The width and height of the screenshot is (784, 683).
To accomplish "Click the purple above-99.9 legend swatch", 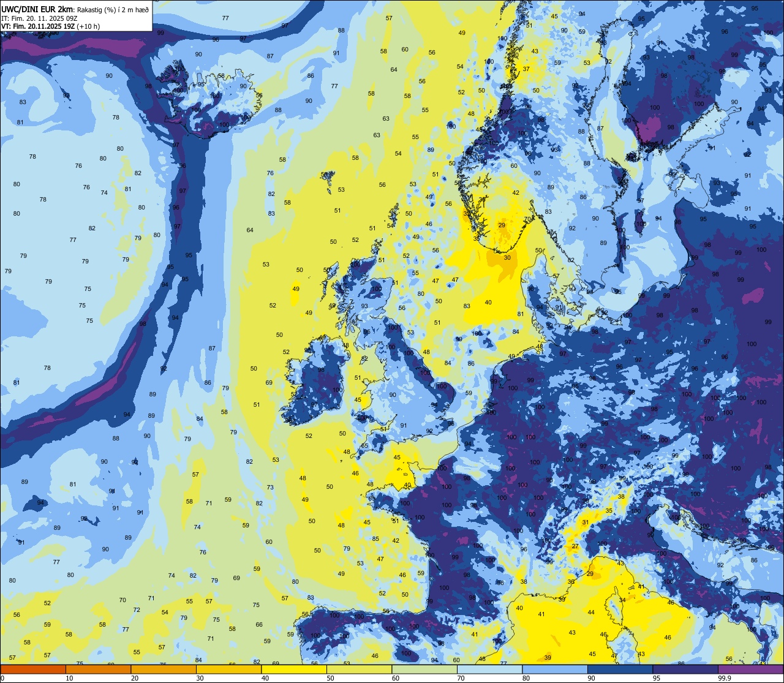I will 750,669.
